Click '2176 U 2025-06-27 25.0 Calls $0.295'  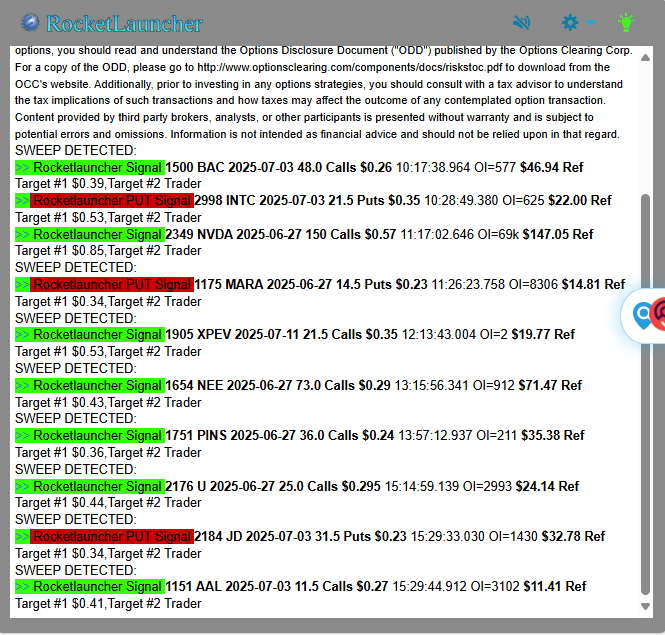coord(273,487)
